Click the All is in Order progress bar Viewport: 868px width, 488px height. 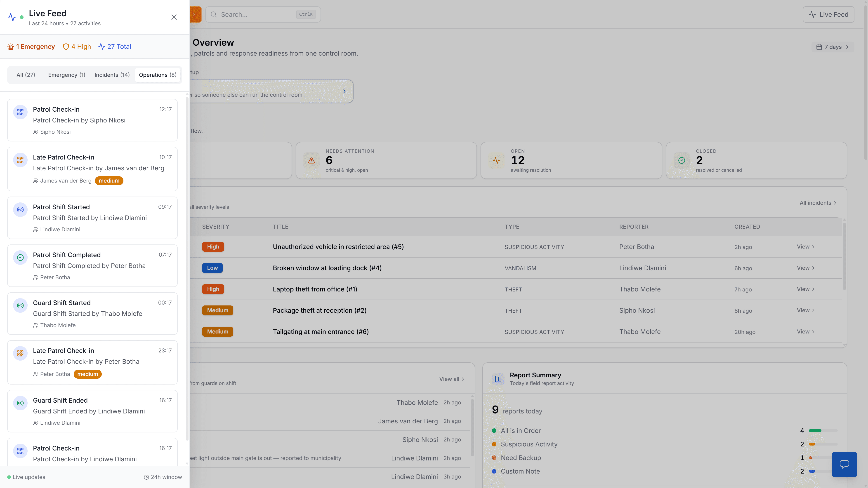pyautogui.click(x=823, y=431)
